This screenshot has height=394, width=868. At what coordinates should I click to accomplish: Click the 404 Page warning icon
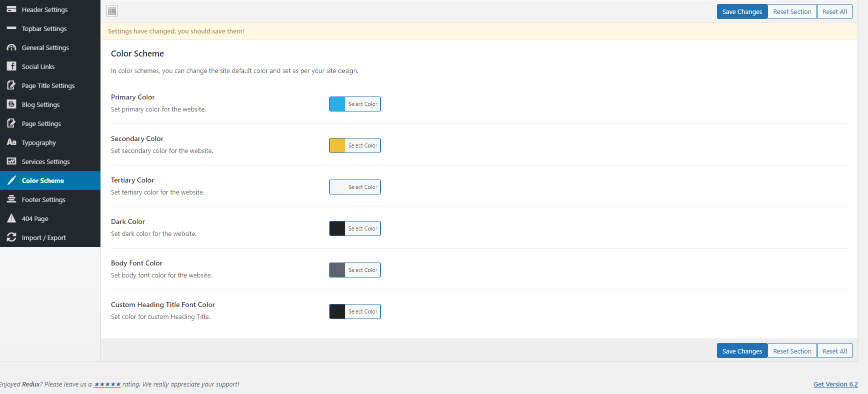pos(11,218)
